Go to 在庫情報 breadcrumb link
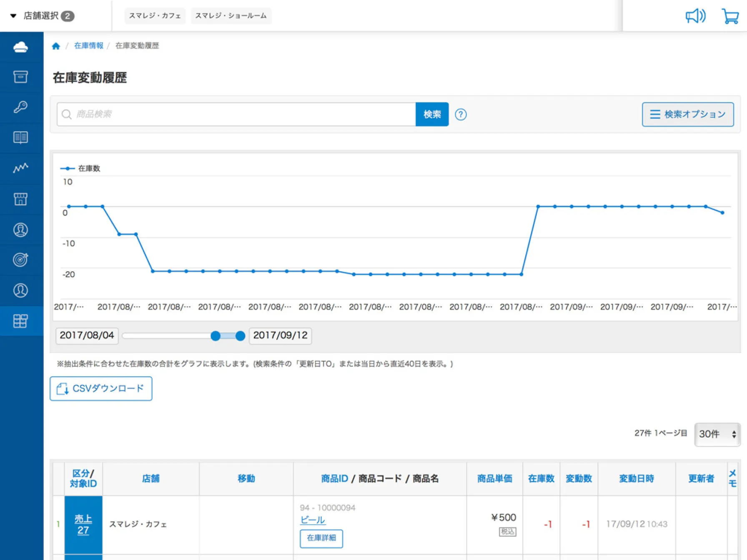Screen dimensions: 747x560 [x=88, y=46]
